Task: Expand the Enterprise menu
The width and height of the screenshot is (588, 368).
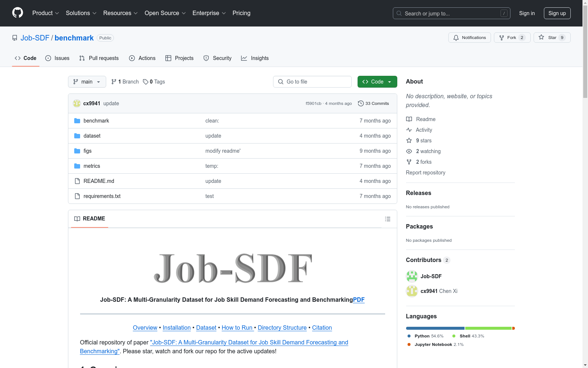Action: pos(209,13)
